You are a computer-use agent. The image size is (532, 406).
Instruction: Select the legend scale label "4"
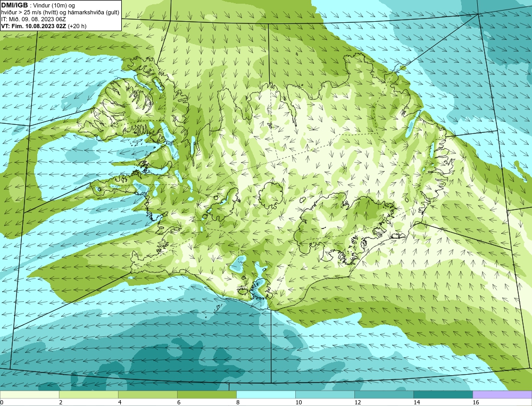120,403
